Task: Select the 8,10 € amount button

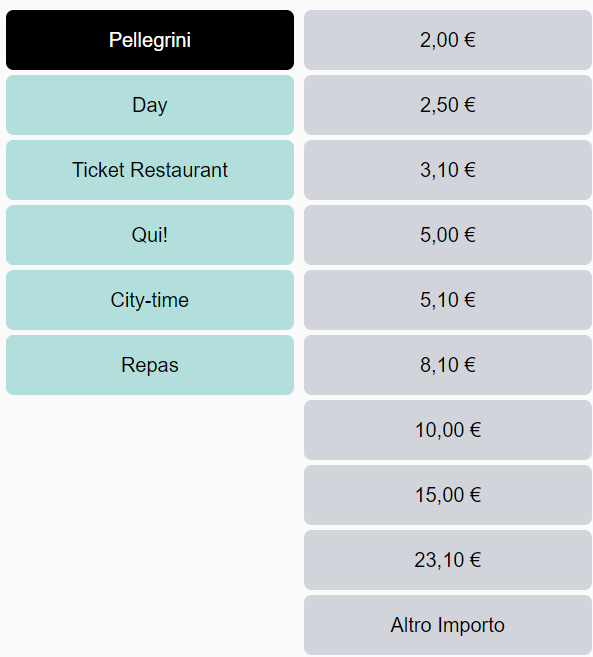Action: 448,365
